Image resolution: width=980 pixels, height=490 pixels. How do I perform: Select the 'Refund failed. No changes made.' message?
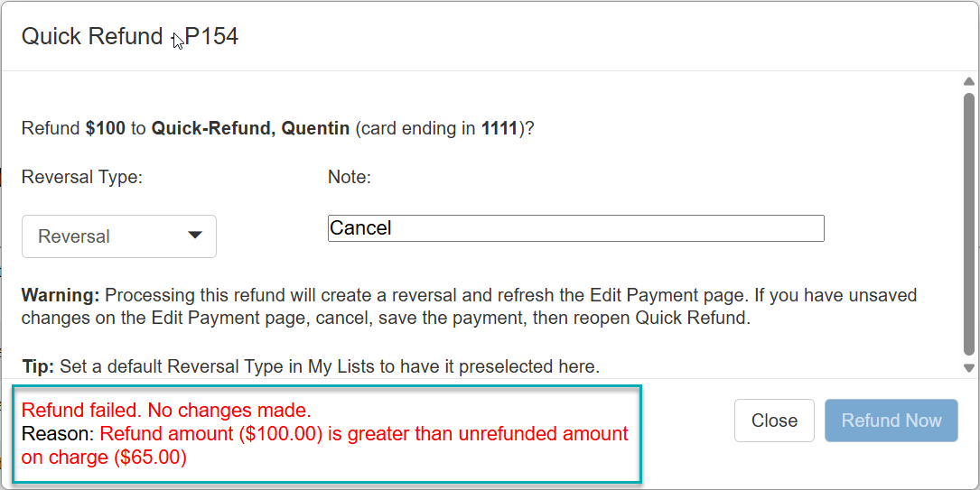[166, 411]
